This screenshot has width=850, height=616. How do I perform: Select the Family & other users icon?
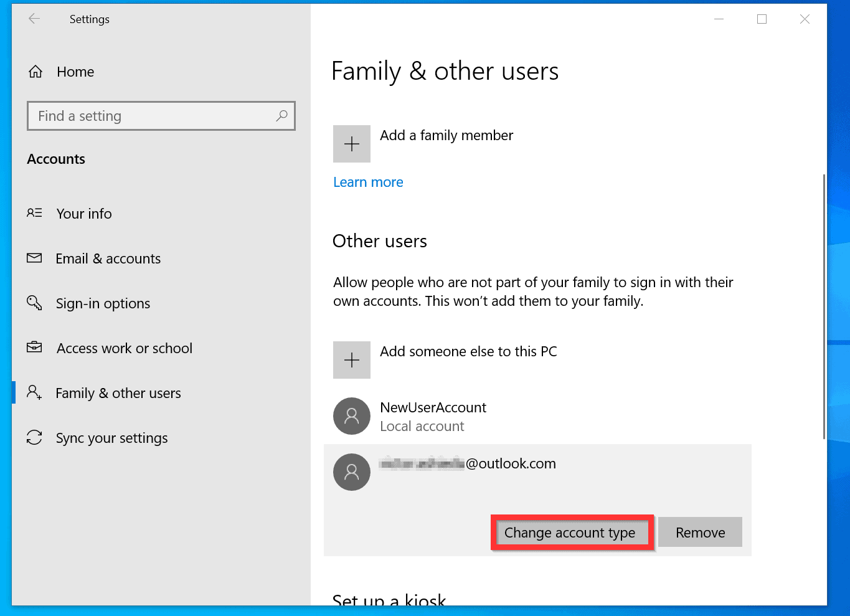click(34, 392)
